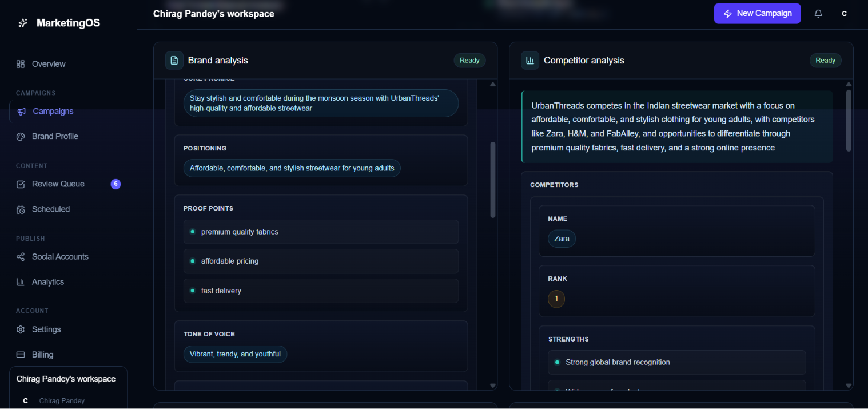
Task: Open the C user avatar in header
Action: pos(845,14)
